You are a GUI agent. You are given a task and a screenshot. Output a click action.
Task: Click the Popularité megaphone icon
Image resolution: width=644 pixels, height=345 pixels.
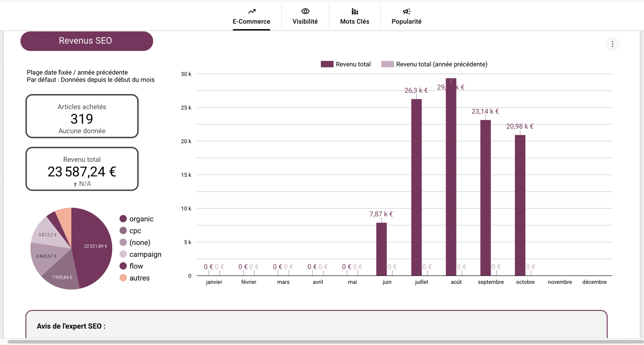407,11
